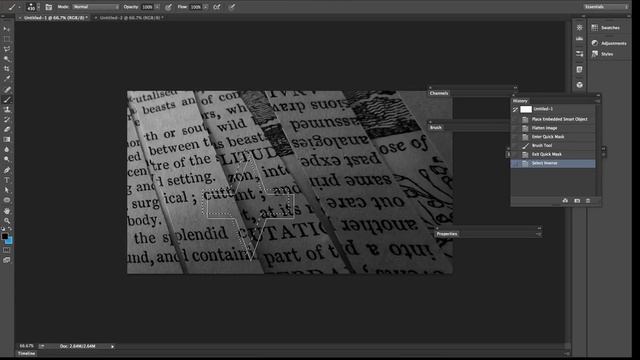640x360 pixels.
Task: Click the default/swap colors icons above swatches
Action: pos(6,229)
